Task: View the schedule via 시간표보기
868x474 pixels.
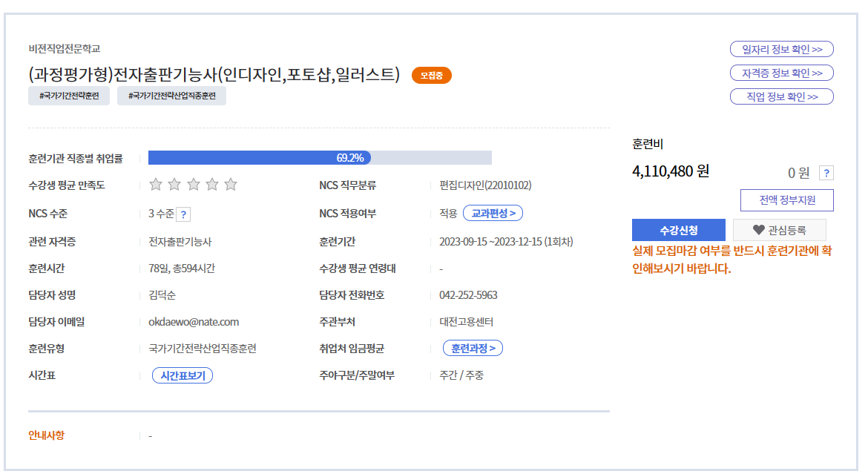Action: pos(183,376)
